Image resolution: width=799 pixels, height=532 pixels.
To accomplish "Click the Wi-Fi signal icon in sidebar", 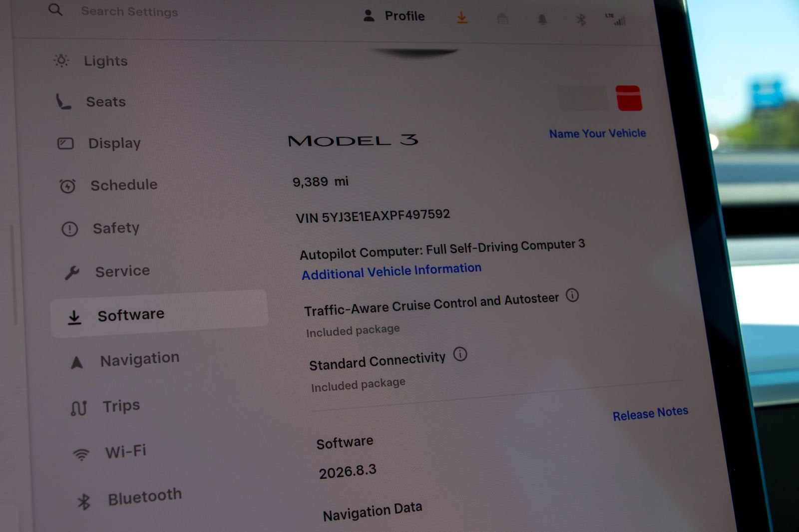I will [81, 455].
